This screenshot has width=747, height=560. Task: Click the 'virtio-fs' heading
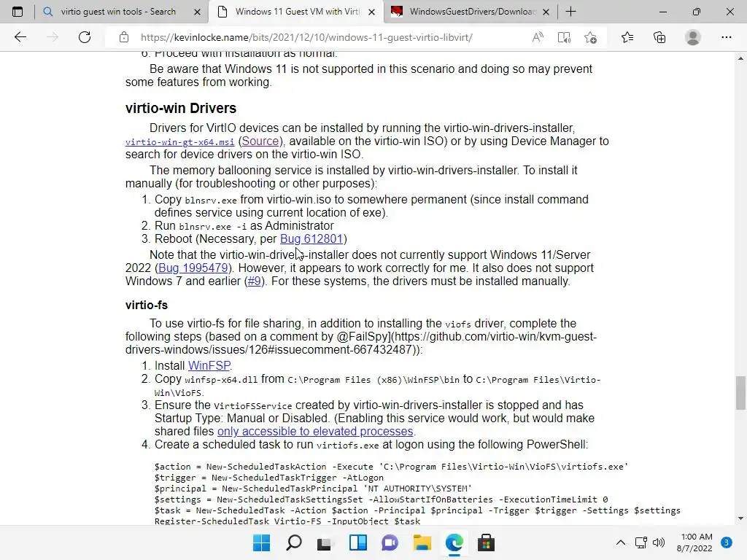tap(146, 305)
